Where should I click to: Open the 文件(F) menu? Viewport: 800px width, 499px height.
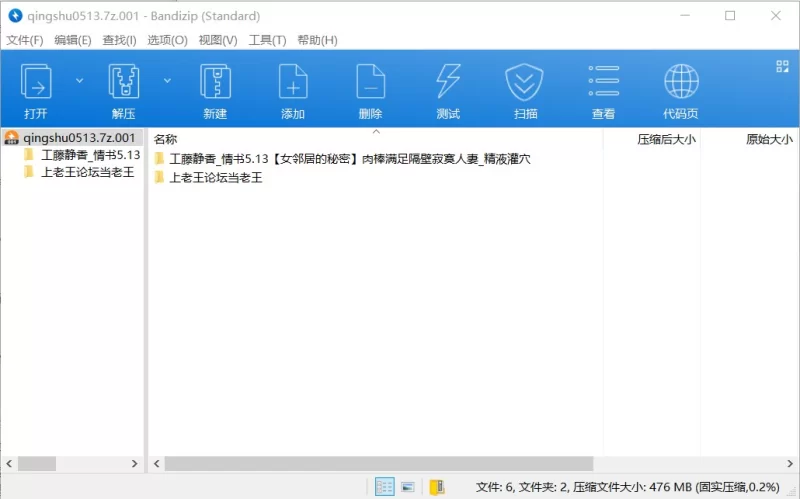(x=24, y=40)
